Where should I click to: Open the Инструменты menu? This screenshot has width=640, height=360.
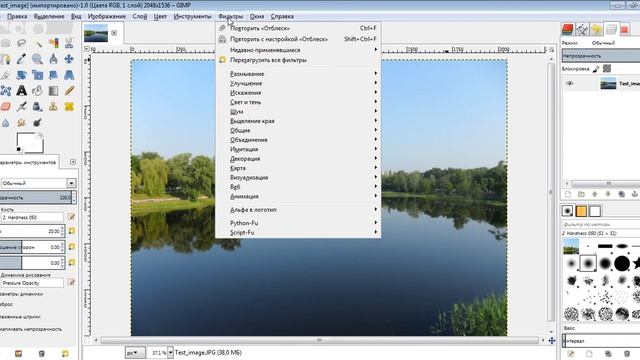click(193, 16)
